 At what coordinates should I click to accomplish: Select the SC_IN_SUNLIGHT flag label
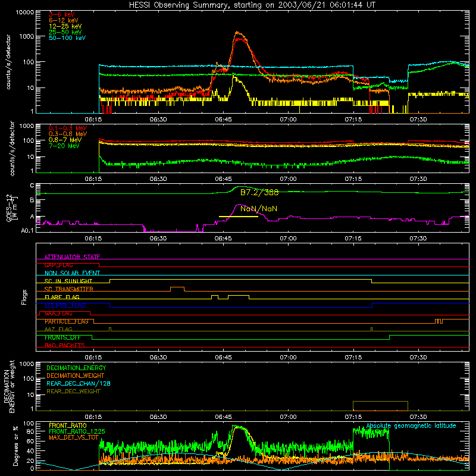coord(68,281)
